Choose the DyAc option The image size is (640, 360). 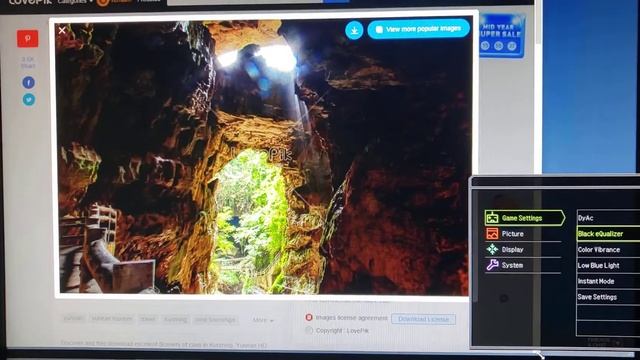pos(608,218)
